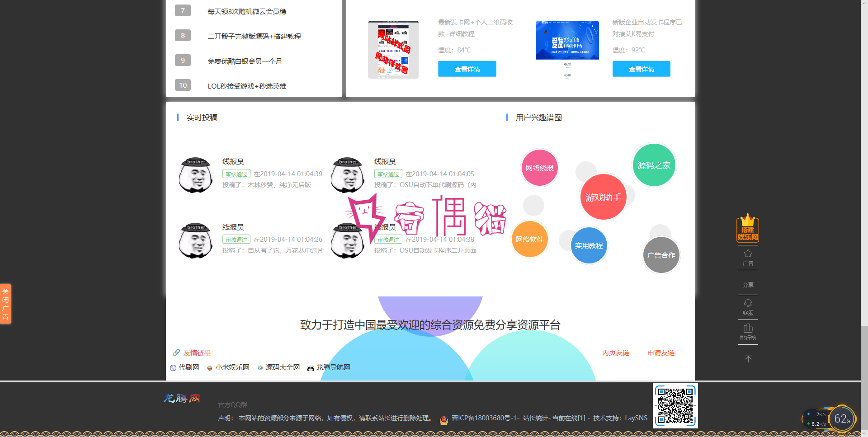Click the avatar beside 自从有了它 submission

[x=196, y=240]
